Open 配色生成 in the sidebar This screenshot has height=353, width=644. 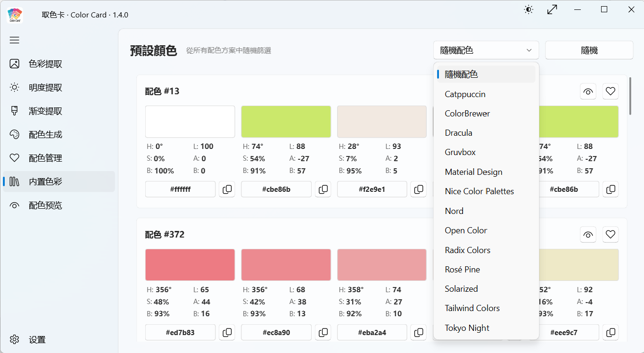[x=45, y=135]
